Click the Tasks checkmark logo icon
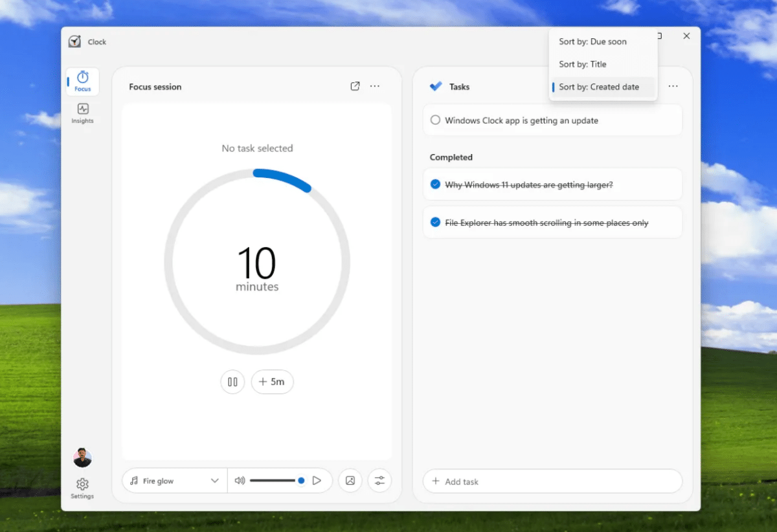 coord(436,86)
